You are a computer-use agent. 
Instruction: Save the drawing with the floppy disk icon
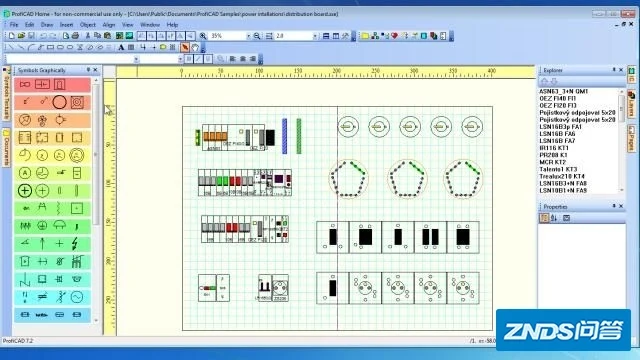(x=31, y=36)
